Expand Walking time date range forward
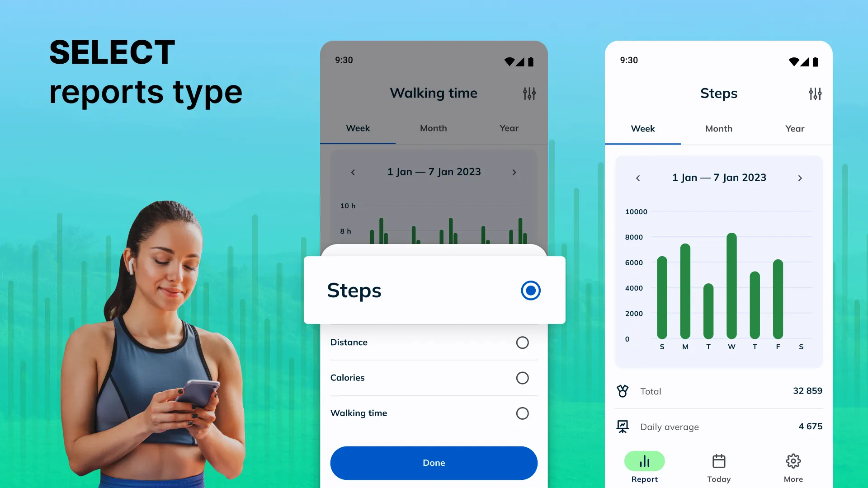This screenshot has width=868, height=488. [514, 172]
